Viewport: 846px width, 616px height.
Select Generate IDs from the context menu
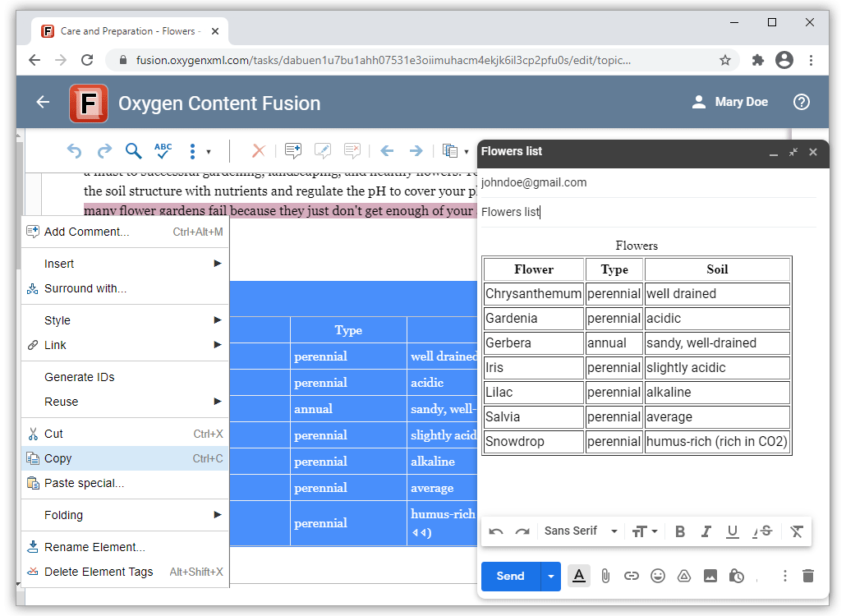pyautogui.click(x=125, y=377)
